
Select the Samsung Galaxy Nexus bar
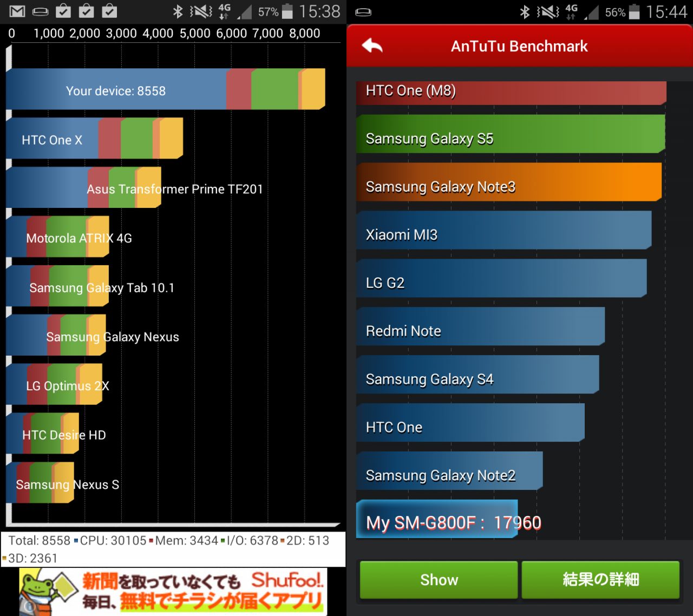(x=56, y=336)
